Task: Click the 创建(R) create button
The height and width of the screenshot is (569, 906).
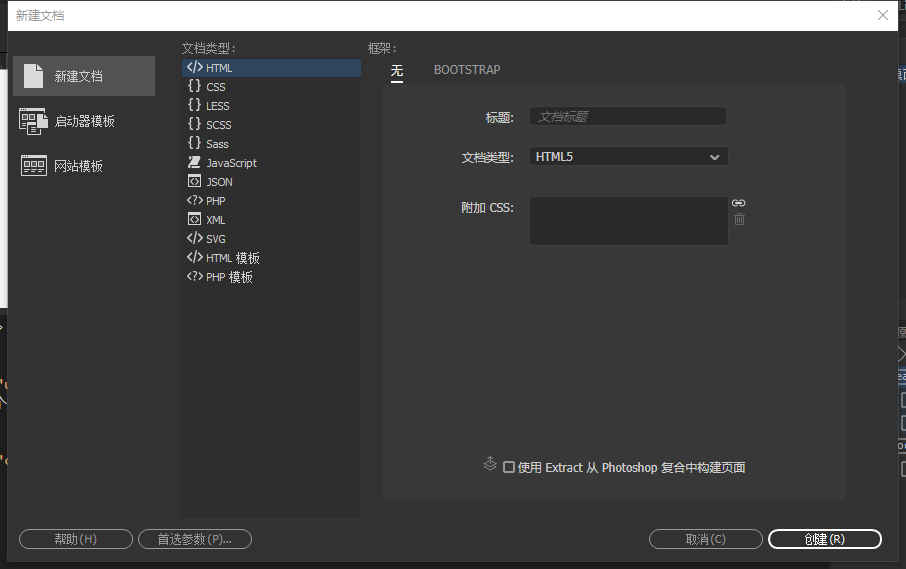Action: tap(825, 539)
